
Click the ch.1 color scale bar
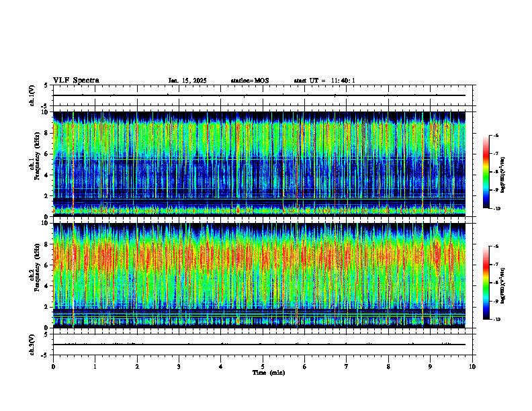486,172
